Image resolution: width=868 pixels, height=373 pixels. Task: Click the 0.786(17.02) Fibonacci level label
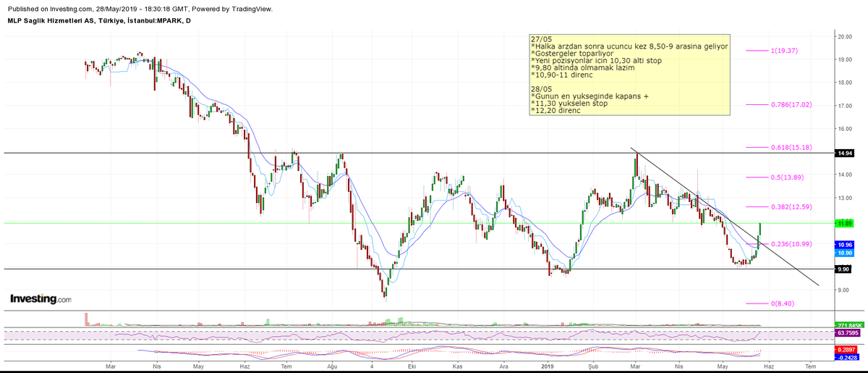(791, 104)
